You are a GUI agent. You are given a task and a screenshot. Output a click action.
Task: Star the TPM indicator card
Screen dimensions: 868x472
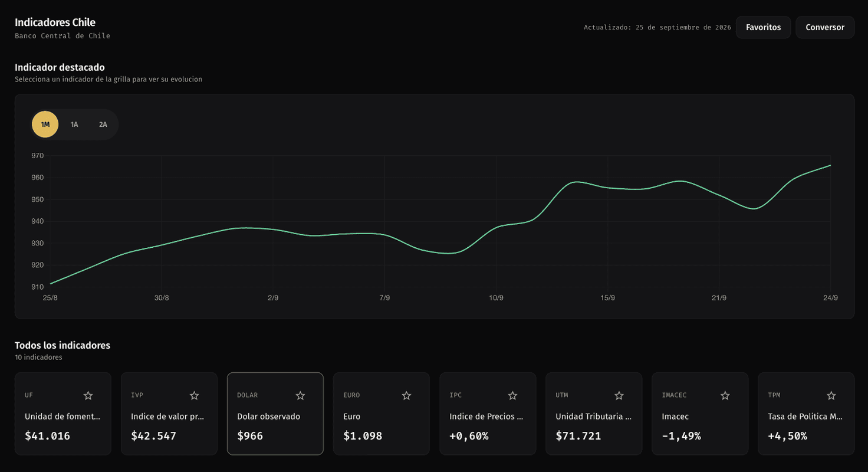[831, 395]
